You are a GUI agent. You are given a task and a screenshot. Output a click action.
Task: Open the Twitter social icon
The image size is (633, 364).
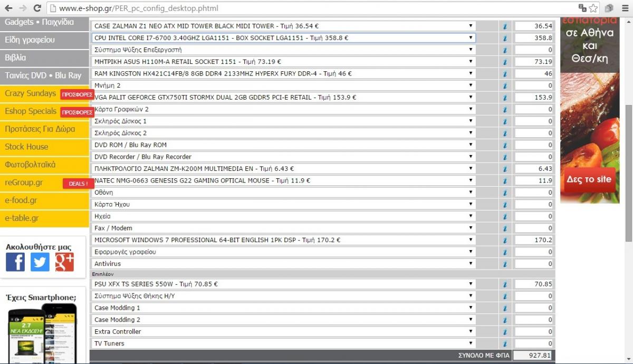tap(40, 262)
